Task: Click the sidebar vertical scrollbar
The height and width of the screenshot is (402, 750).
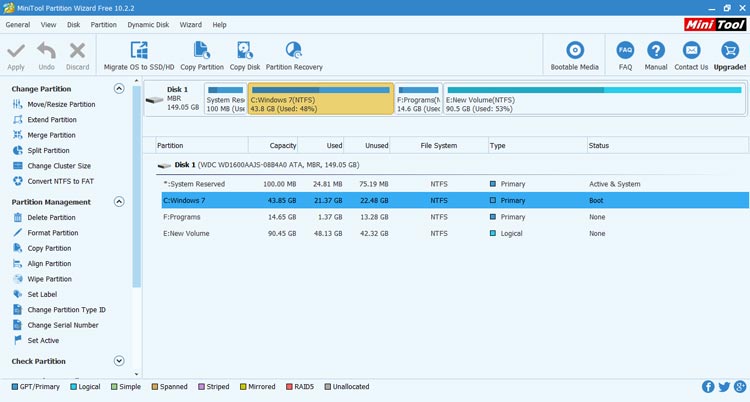Action: (137, 187)
